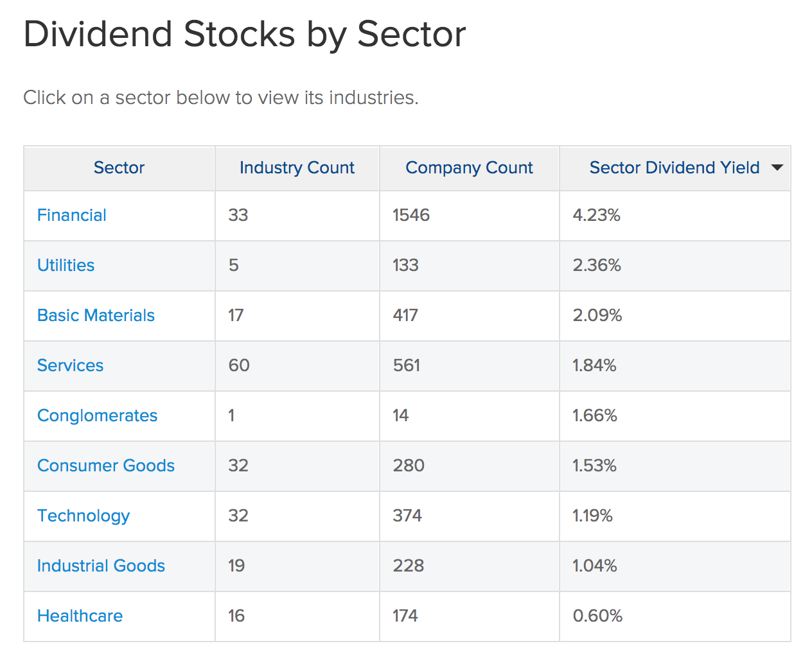Click Services' industry count of 60
This screenshot has height=664, width=812.
pyautogui.click(x=239, y=365)
